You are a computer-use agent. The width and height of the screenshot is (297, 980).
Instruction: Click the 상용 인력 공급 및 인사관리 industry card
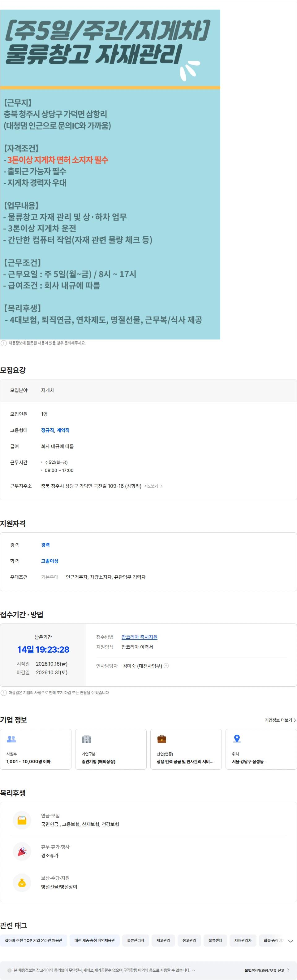point(186,749)
